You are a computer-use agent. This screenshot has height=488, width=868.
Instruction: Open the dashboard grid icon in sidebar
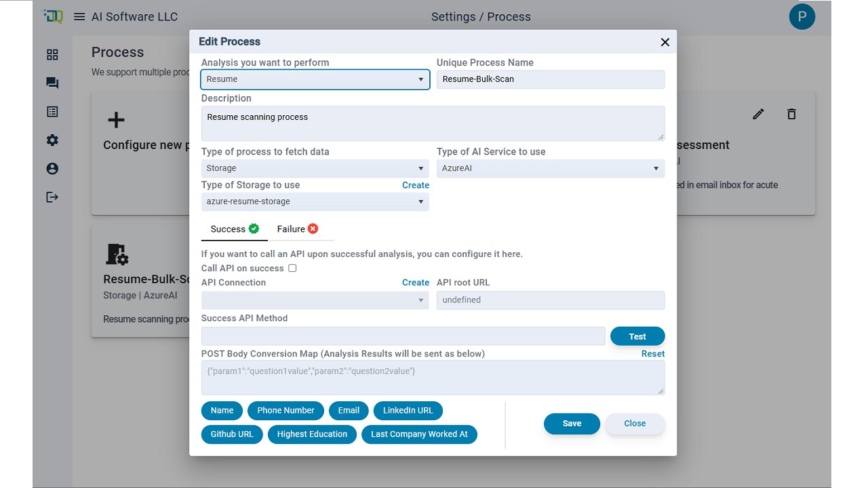(52, 55)
